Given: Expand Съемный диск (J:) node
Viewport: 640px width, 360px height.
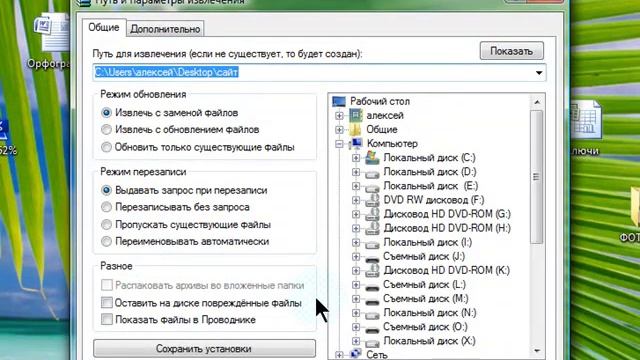Looking at the screenshot, I should coord(356,256).
